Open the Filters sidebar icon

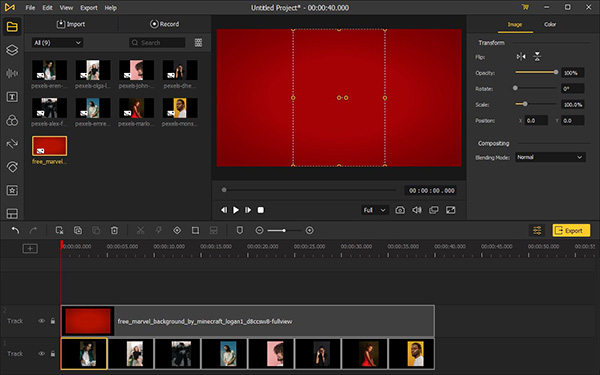point(12,121)
